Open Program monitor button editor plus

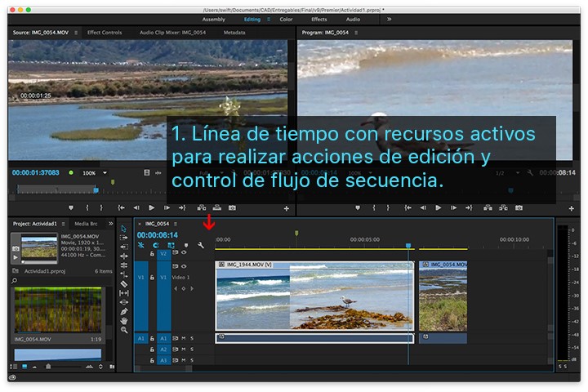click(571, 208)
